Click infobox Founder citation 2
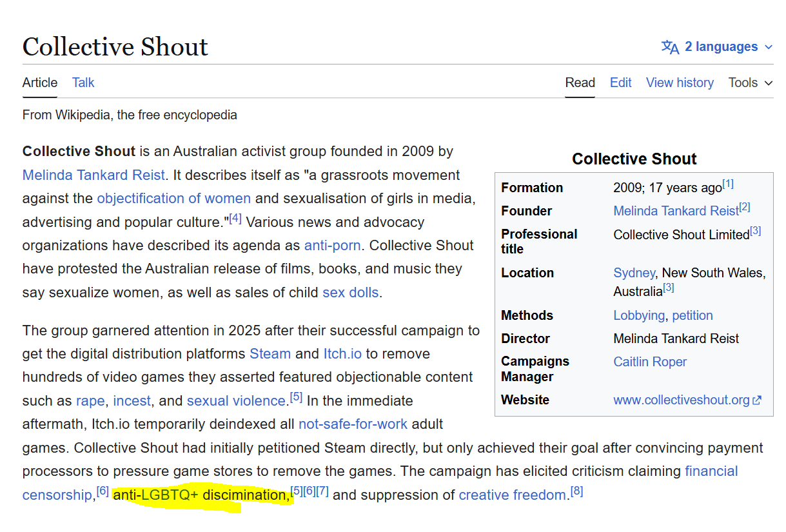 [744, 208]
